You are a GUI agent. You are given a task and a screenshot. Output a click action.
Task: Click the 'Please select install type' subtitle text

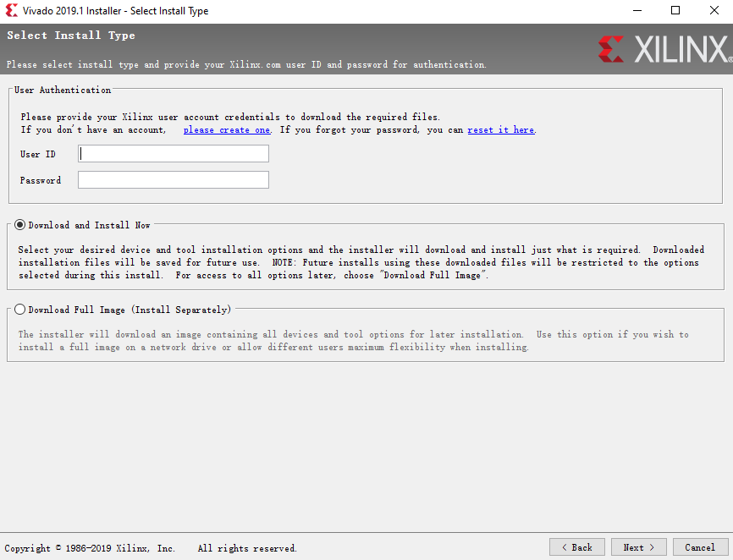point(246,64)
